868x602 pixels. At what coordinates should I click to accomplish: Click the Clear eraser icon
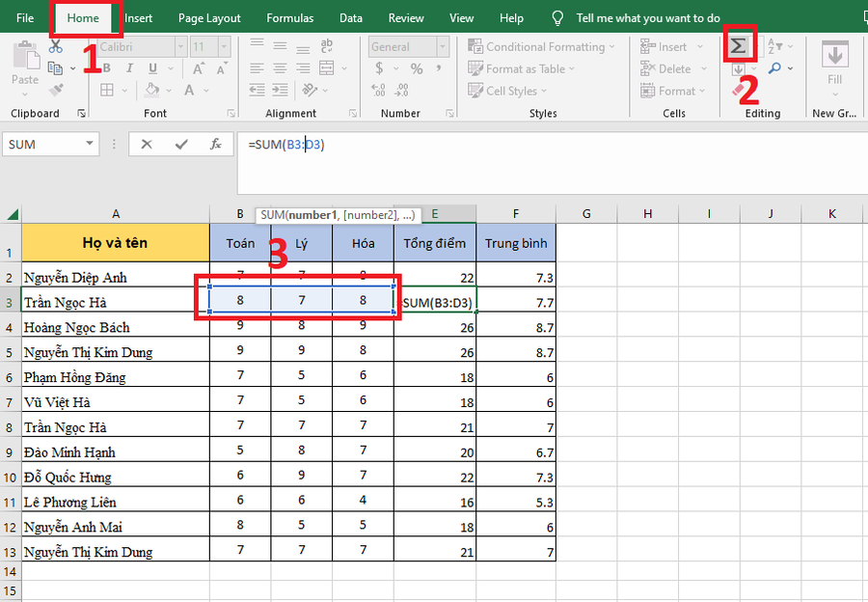click(738, 89)
